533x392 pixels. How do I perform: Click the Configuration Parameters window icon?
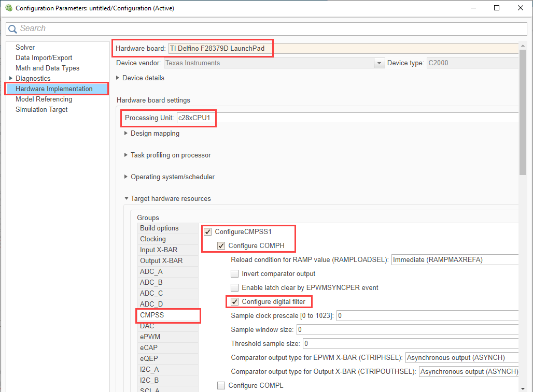[x=7, y=8]
